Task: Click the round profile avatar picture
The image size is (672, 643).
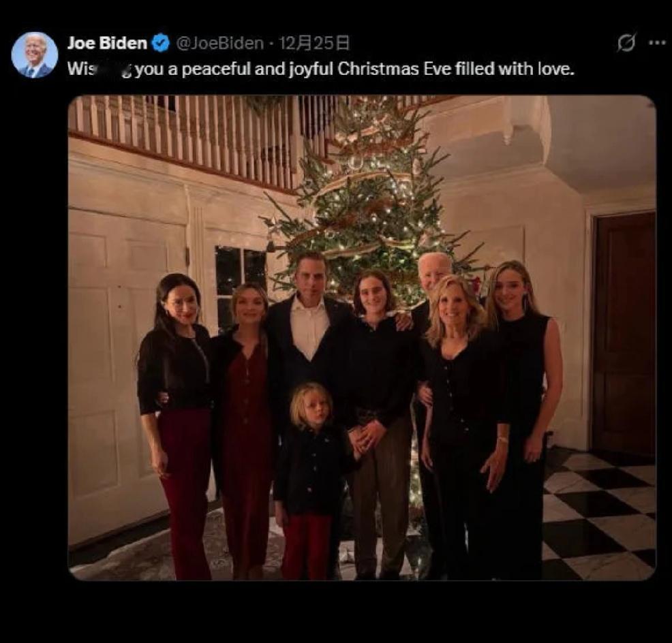Action: (x=35, y=54)
